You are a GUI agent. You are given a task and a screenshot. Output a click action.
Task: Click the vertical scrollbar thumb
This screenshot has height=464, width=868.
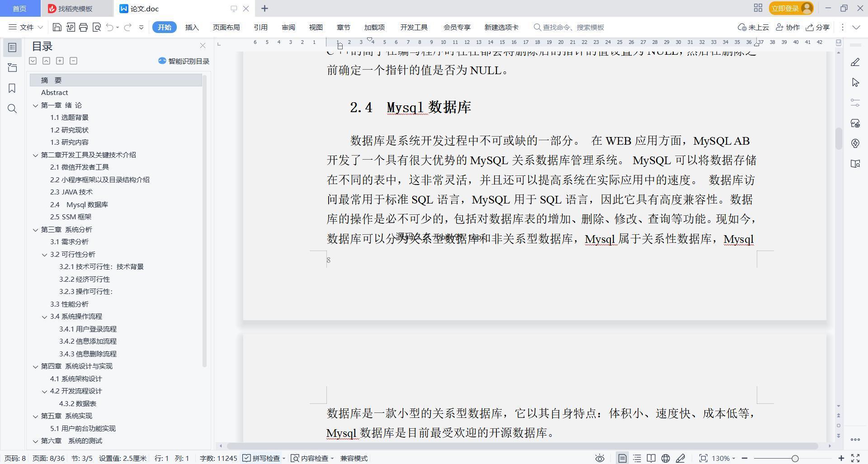pyautogui.click(x=839, y=138)
